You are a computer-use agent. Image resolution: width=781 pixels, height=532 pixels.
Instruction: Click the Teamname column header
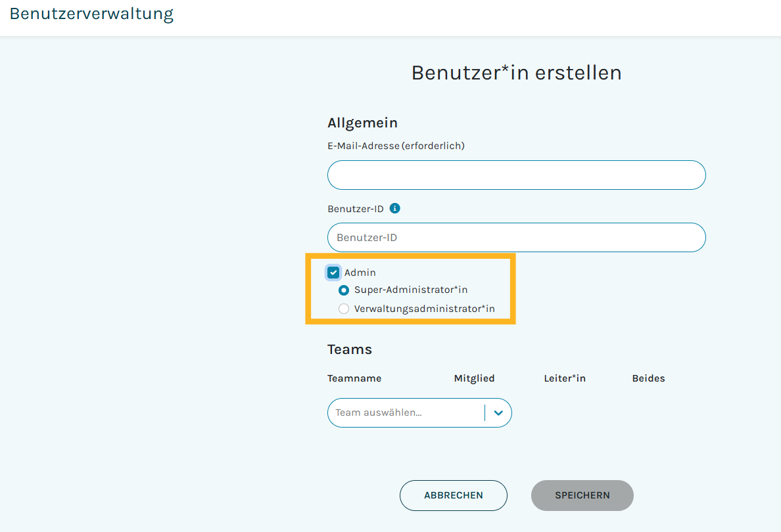(x=354, y=378)
